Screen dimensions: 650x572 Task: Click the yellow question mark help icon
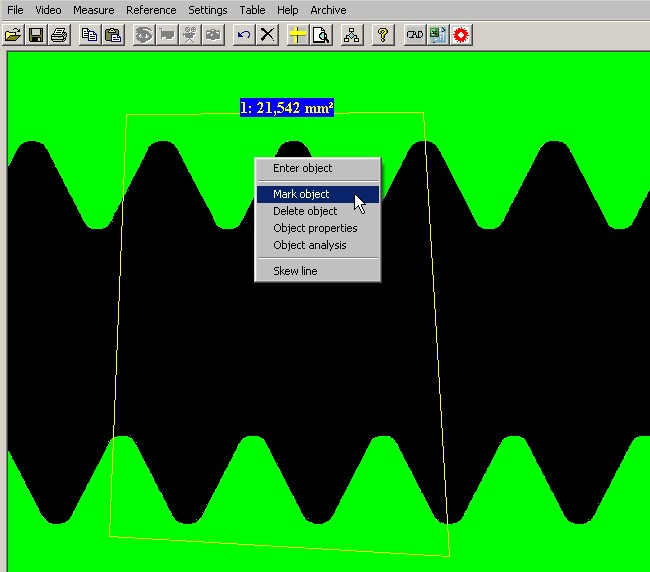click(382, 35)
